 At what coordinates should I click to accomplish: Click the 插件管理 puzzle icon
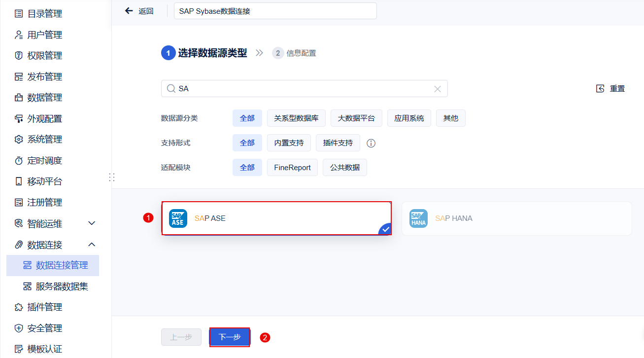(19, 307)
